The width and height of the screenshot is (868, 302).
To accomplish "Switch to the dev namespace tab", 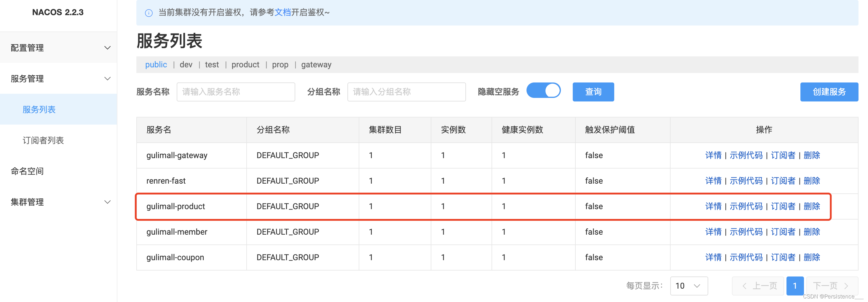I will point(186,64).
